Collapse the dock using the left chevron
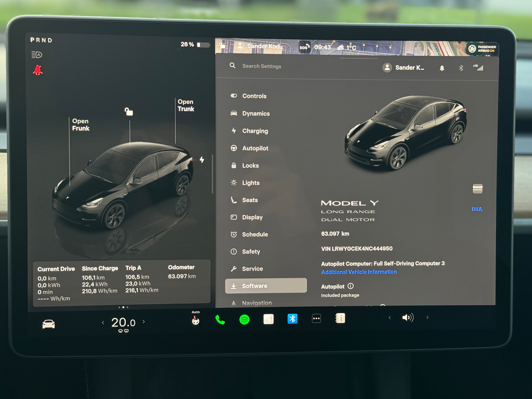Screen dimensions: 532x399 point(390,317)
